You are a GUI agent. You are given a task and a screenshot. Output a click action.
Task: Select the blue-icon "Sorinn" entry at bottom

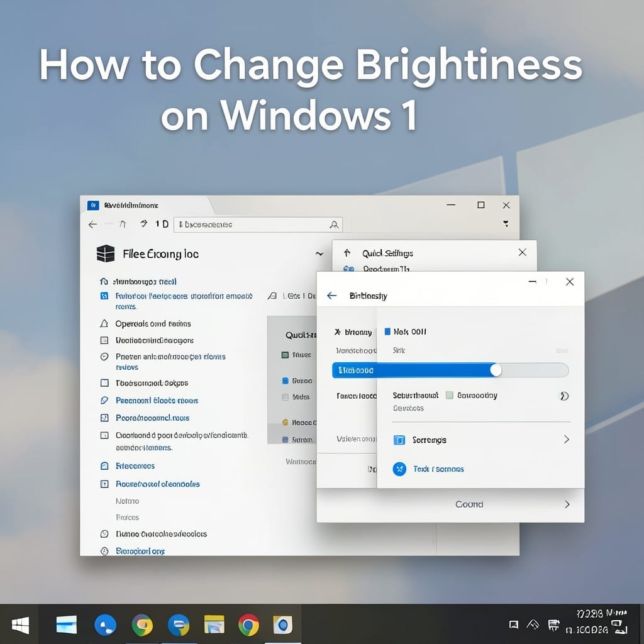(297, 440)
